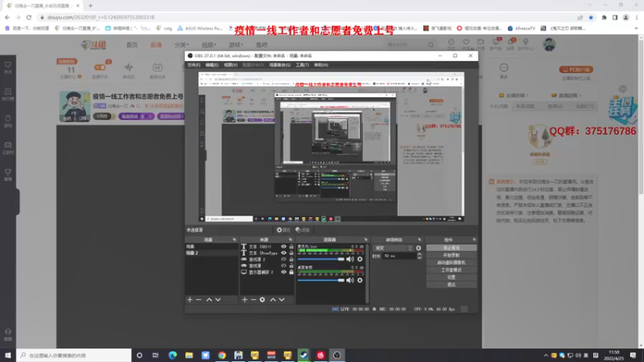
Task: Open the user avatar in Douyu header
Action: [x=549, y=45]
